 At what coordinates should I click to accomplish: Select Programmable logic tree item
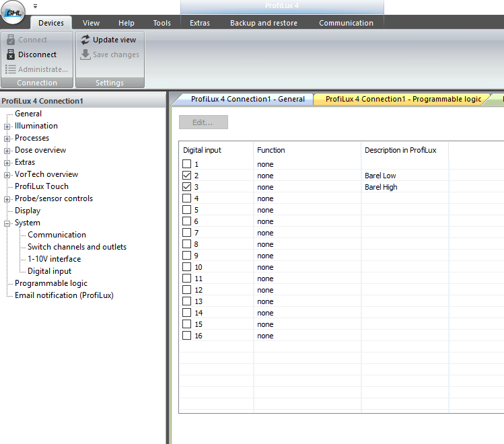click(x=51, y=283)
